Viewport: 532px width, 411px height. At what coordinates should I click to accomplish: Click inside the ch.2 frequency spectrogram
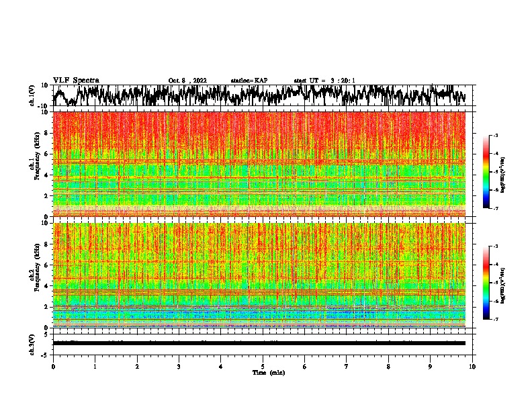[259, 275]
